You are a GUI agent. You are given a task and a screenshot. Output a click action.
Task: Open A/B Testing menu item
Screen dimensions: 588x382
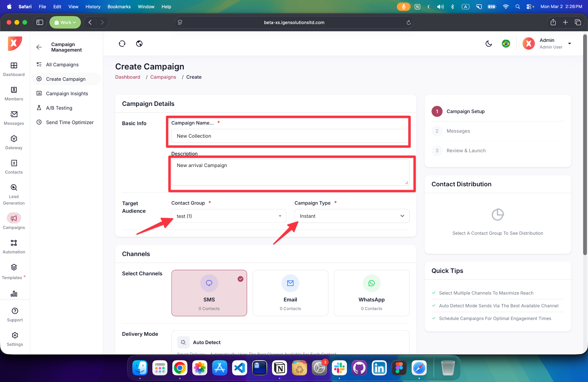[59, 108]
